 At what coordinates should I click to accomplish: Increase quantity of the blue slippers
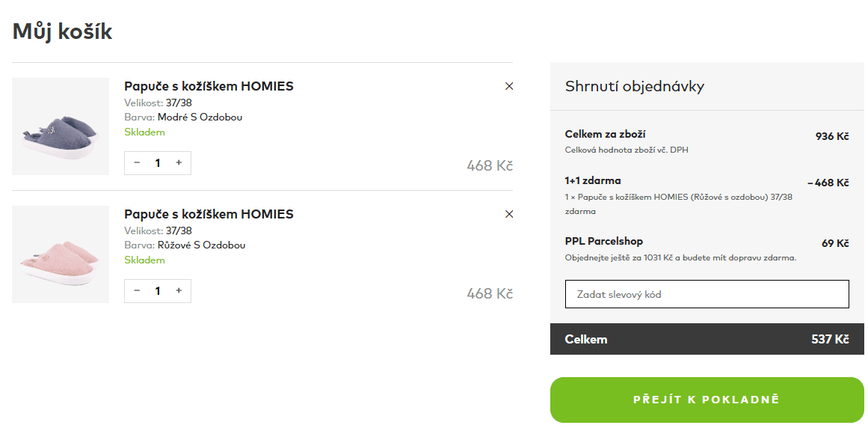coord(179,162)
